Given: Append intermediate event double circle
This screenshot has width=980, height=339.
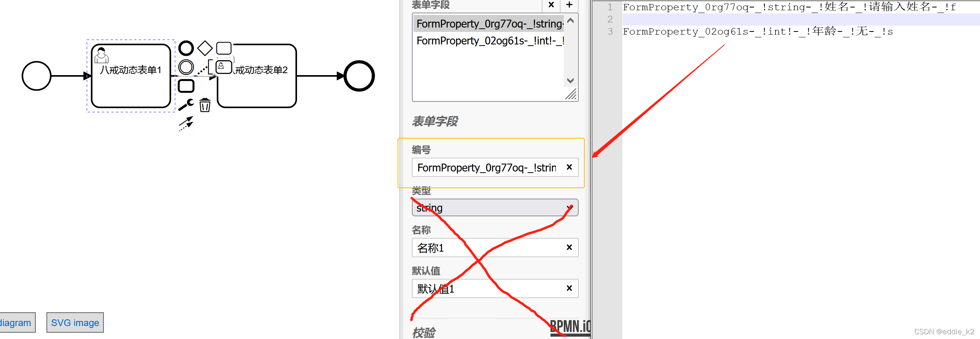Looking at the screenshot, I should [x=186, y=67].
